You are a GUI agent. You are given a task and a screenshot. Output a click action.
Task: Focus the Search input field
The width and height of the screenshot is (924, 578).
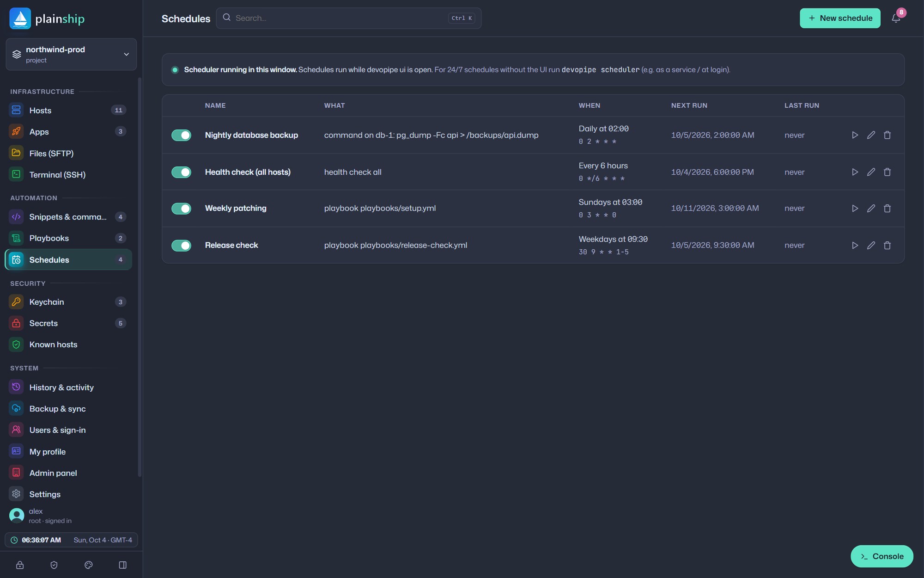click(x=349, y=18)
